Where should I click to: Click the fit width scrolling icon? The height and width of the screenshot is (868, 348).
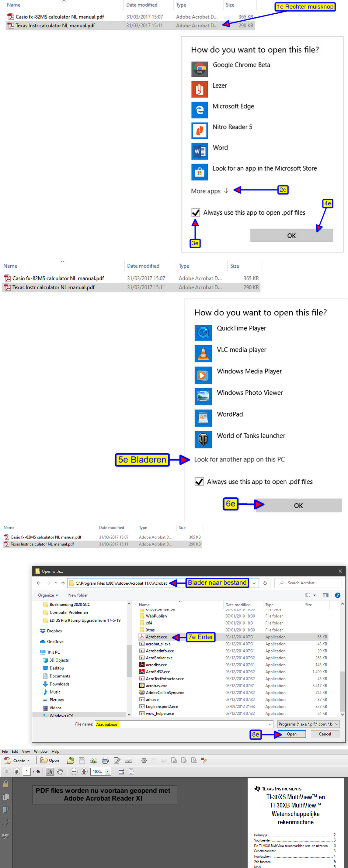tap(121, 772)
